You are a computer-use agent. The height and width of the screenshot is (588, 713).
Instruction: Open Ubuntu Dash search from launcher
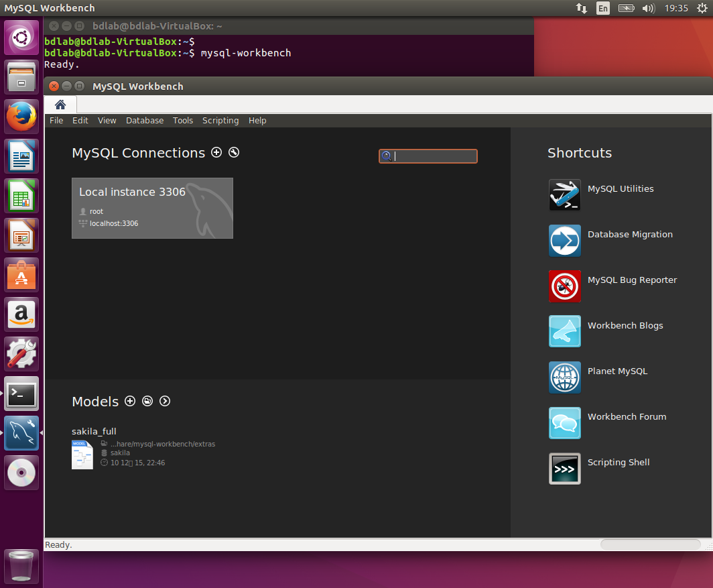21,38
